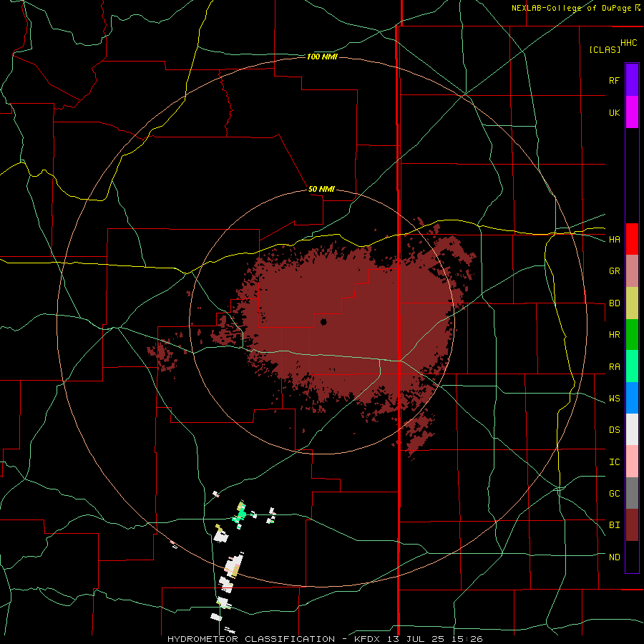Click the purple RF legend swatch
Screen dimensions: 644x644
click(x=632, y=80)
